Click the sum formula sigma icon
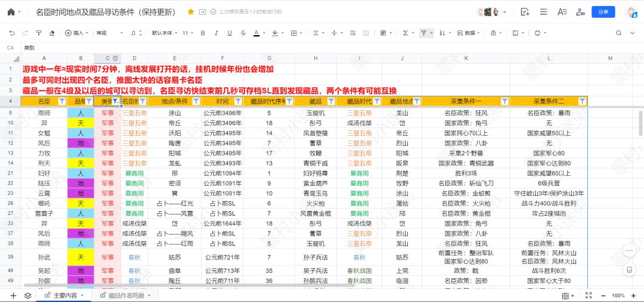644x302 pixels. tap(405, 33)
